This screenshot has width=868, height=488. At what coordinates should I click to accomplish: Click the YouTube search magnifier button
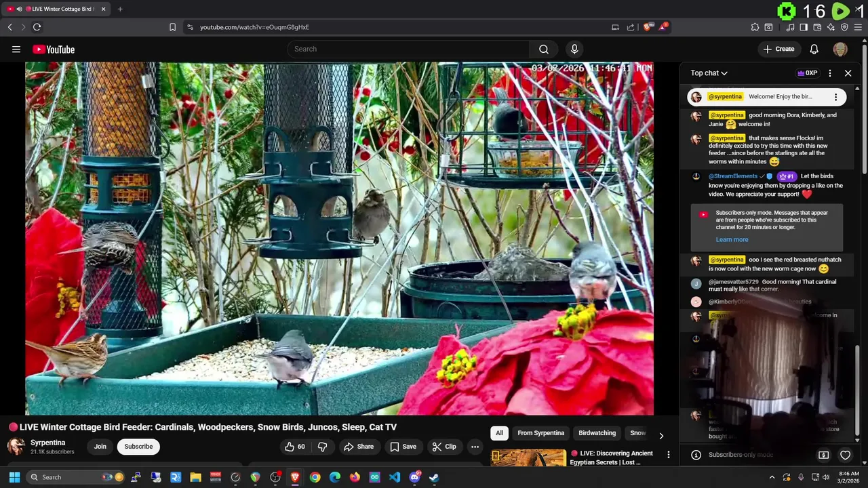pyautogui.click(x=544, y=49)
